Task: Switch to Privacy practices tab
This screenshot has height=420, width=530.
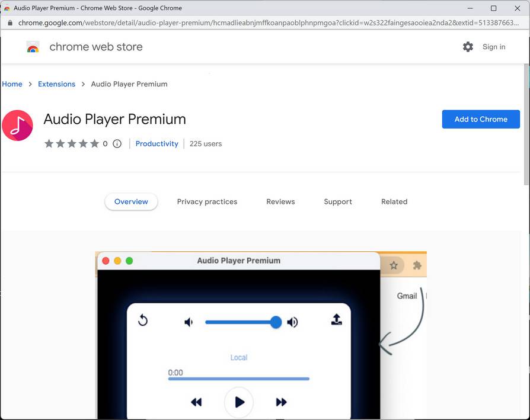Action: point(207,201)
